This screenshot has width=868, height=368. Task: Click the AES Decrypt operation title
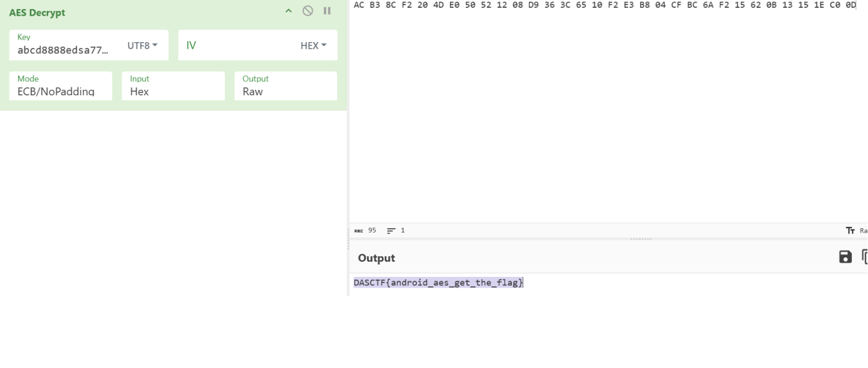tap(37, 13)
